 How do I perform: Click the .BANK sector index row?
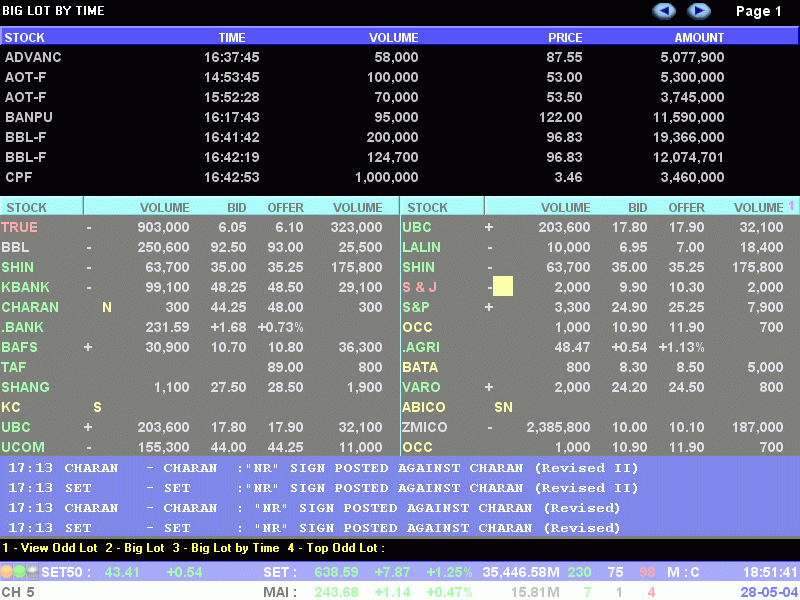pos(200,327)
